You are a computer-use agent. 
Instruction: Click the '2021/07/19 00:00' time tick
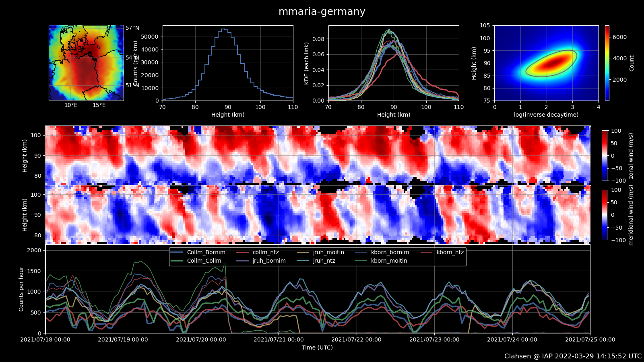123,339
